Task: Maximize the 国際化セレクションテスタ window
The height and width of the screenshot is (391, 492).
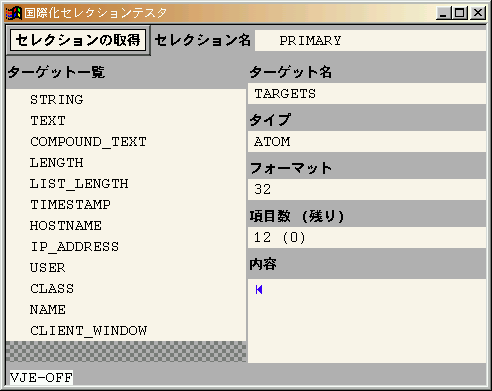Action: pyautogui.click(x=460, y=13)
